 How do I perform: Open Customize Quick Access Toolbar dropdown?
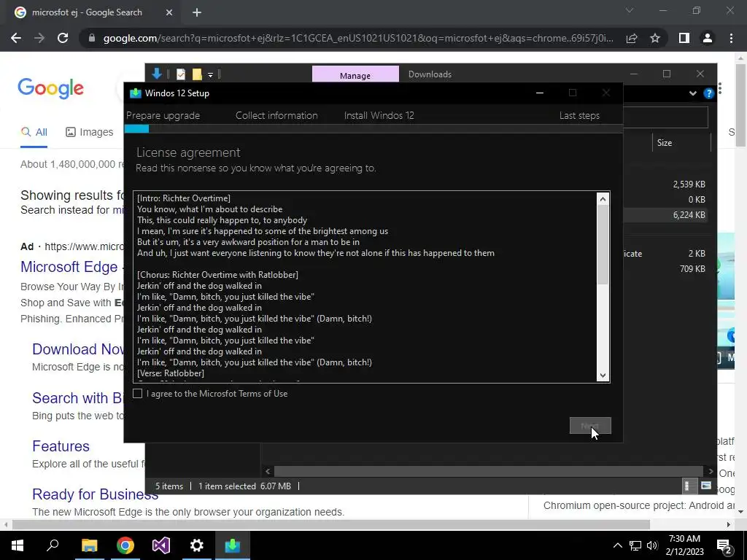tap(210, 75)
